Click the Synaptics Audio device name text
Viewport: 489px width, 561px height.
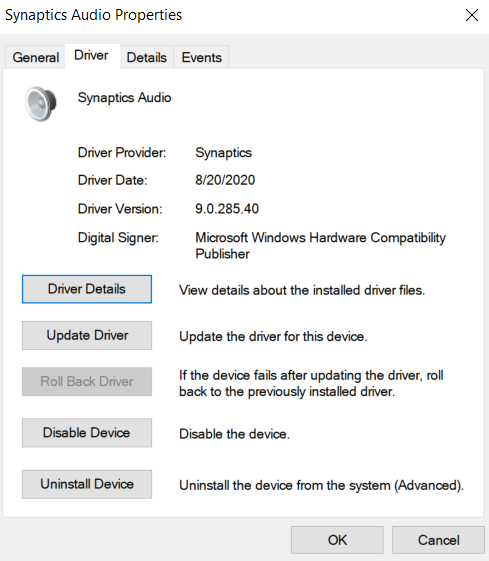(124, 98)
